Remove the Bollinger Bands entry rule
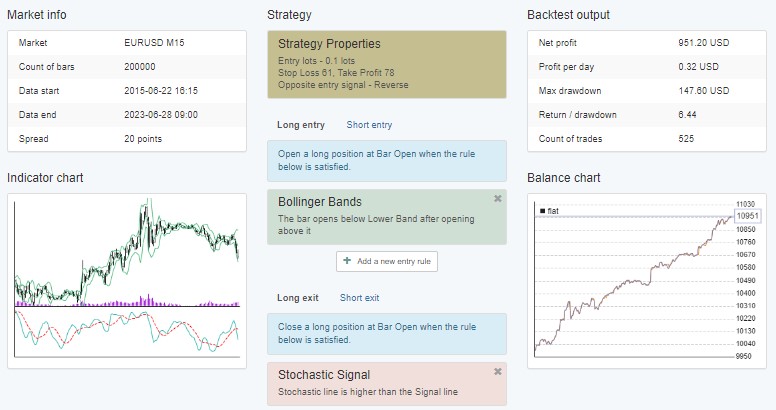Viewport: 776px width, 410px height. coord(497,199)
